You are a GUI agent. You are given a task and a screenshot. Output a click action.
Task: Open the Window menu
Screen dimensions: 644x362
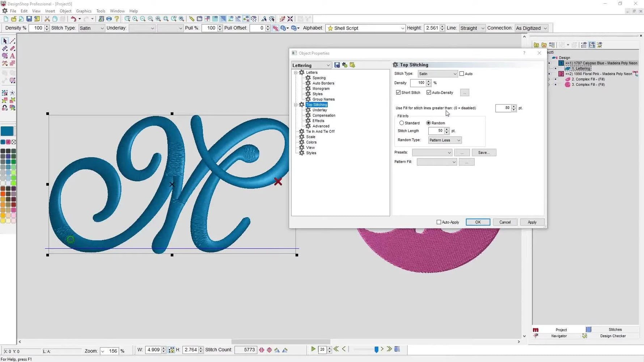click(117, 11)
